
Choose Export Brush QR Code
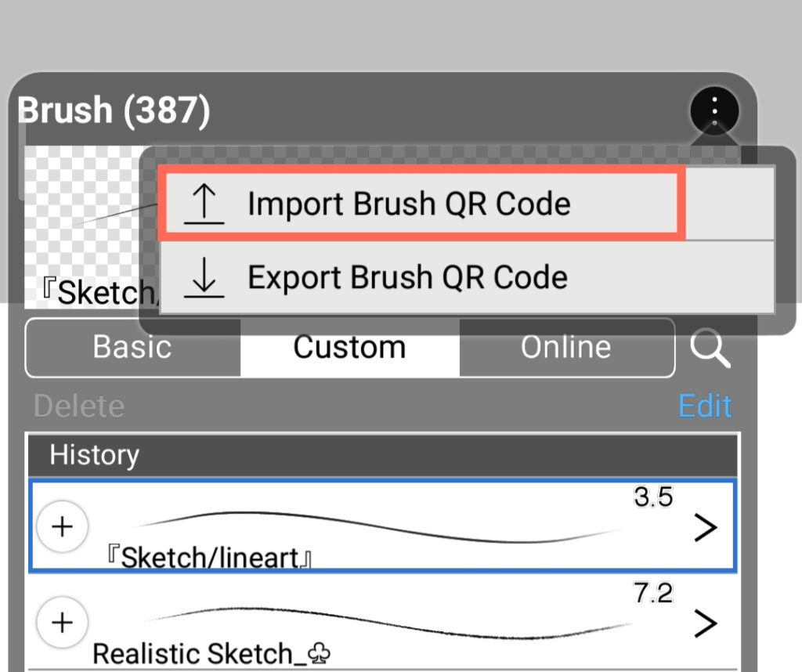coord(407,277)
